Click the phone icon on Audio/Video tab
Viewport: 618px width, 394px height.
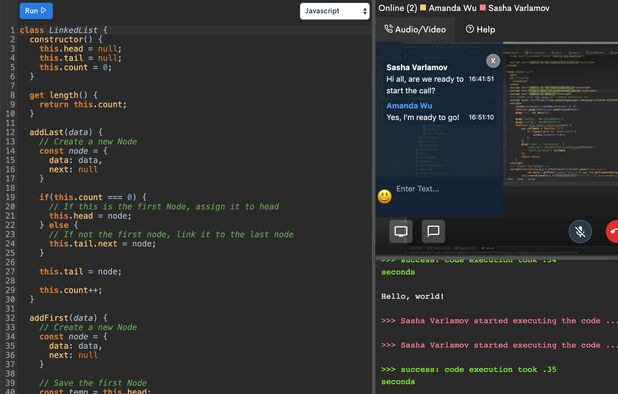click(389, 29)
